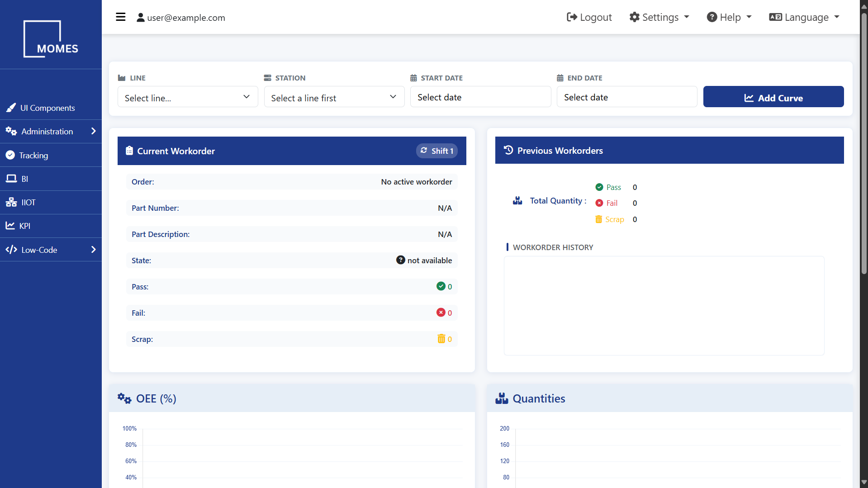868x488 pixels.
Task: Click the Language translate icon
Action: pos(775,17)
